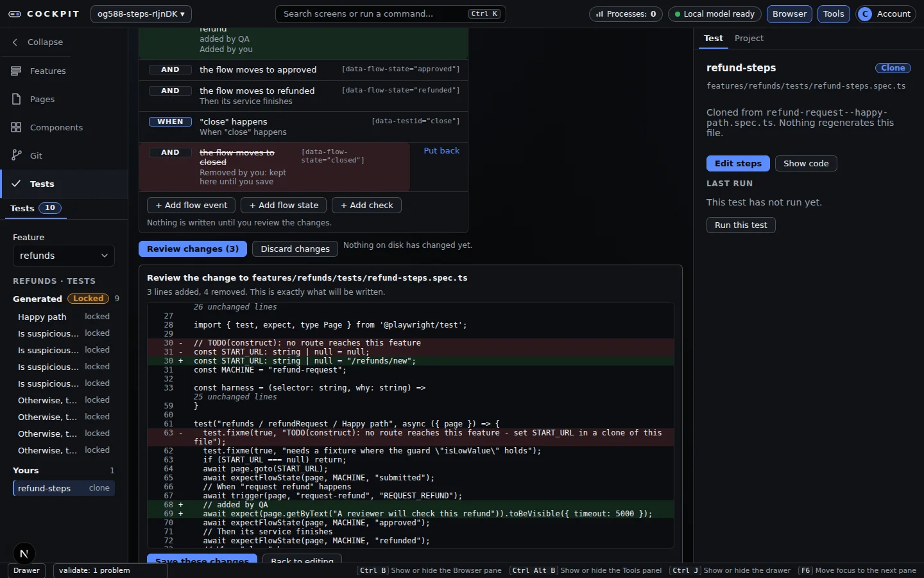
Task: Click Run this test button
Action: (741, 225)
